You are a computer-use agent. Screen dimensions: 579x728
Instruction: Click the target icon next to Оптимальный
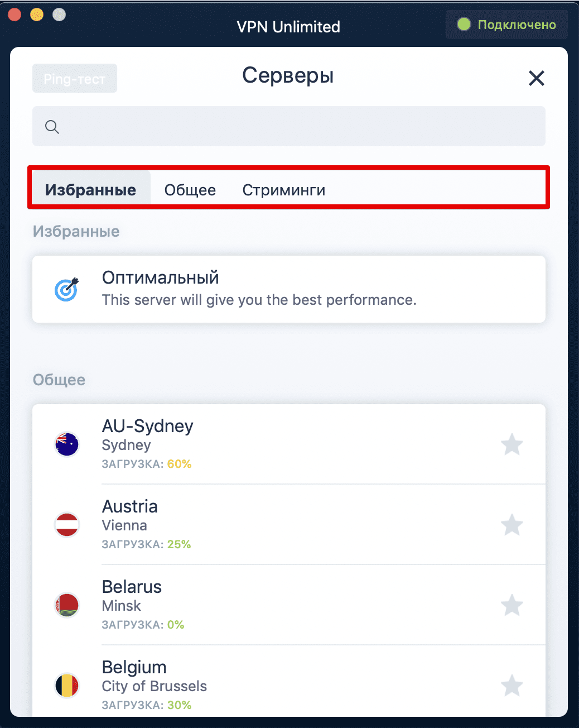(66, 289)
